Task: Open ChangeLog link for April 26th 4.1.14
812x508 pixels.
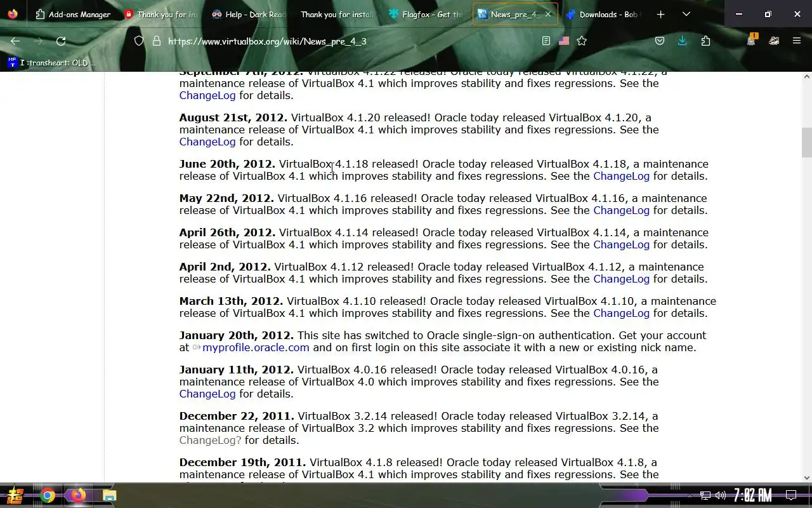Action: tap(621, 244)
